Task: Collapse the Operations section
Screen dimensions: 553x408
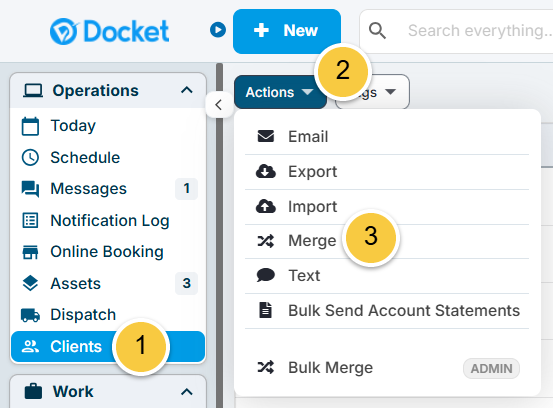Action: [187, 90]
